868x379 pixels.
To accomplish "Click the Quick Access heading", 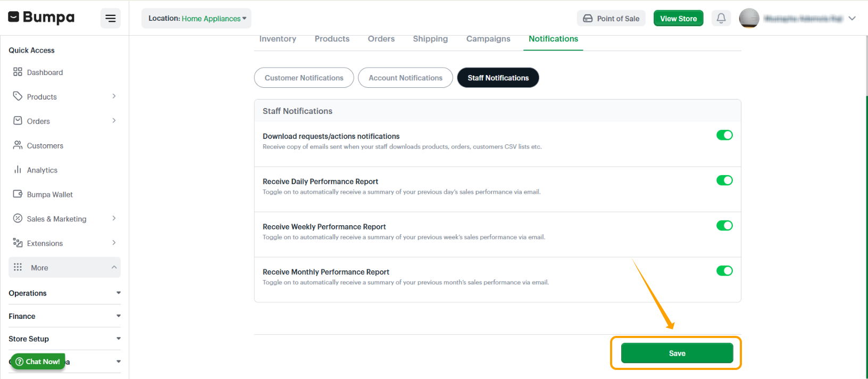I will coord(31,51).
